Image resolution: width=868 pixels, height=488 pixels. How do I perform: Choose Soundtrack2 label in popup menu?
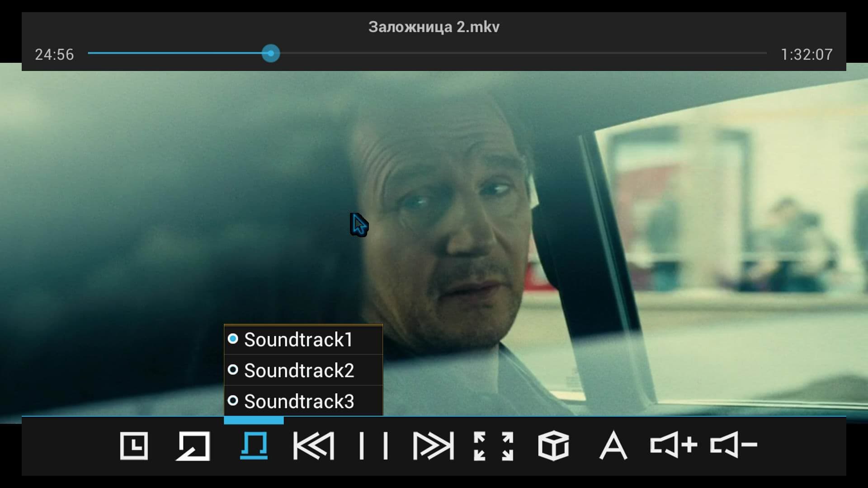click(x=299, y=371)
